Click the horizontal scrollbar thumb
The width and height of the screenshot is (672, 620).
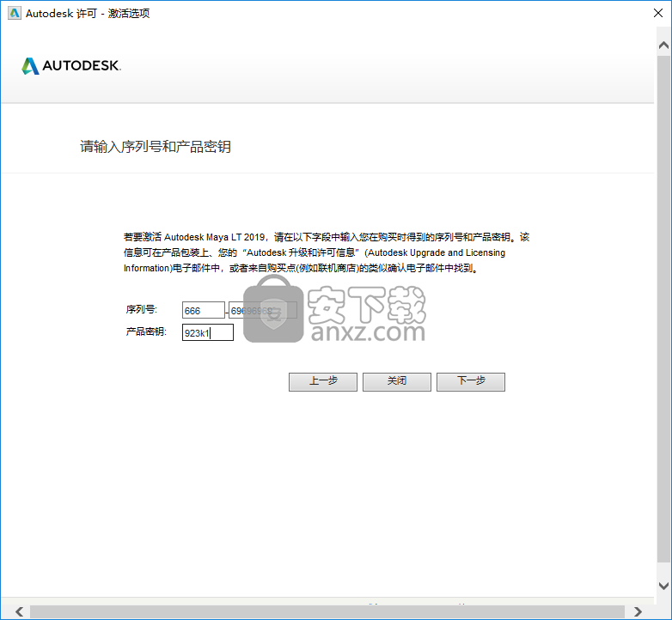pyautogui.click(x=327, y=611)
